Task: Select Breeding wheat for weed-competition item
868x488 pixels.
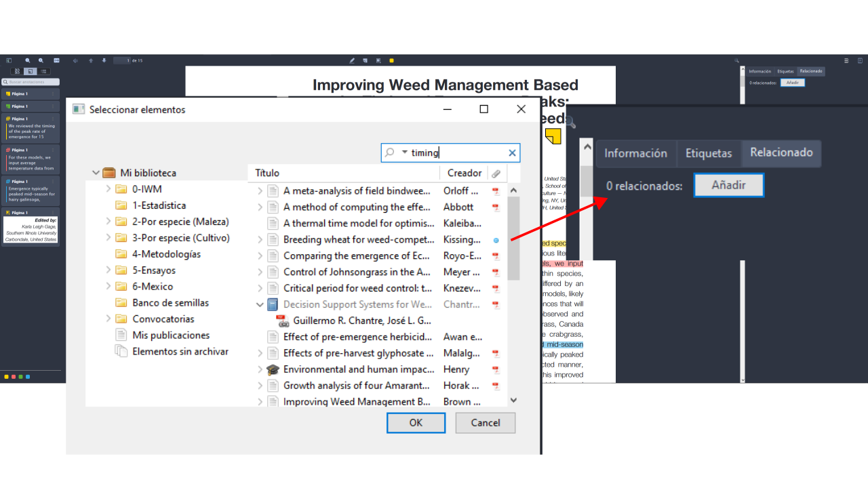Action: point(358,239)
